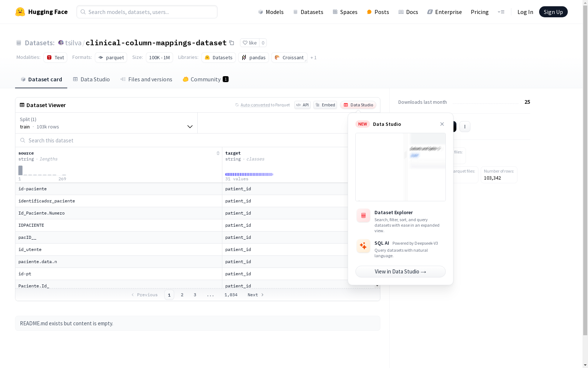588x368 pixels.
Task: Open the navigation more-options menu icon
Action: click(x=501, y=12)
